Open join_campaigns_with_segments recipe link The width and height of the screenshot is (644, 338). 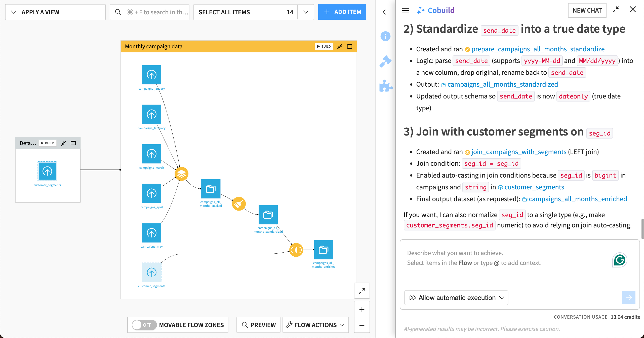[x=519, y=152]
